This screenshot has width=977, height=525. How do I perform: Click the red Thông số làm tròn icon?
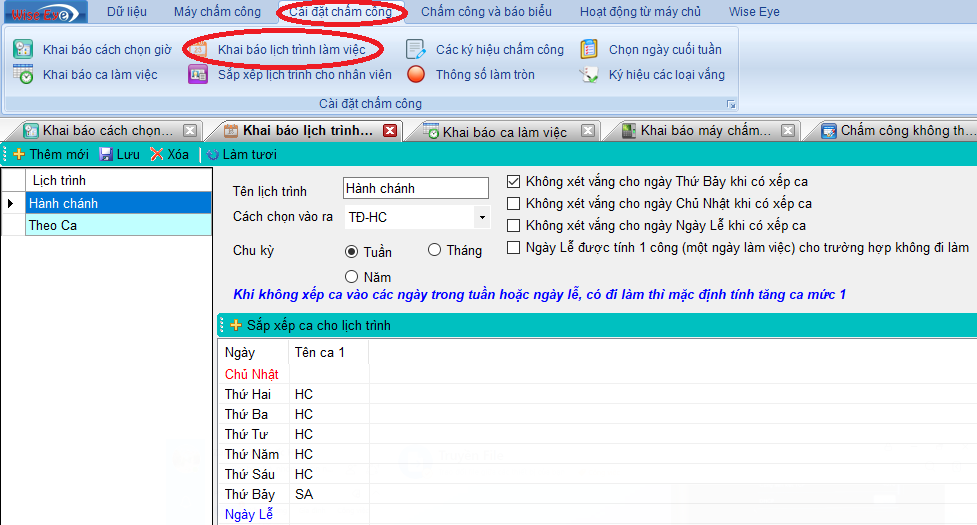(x=416, y=74)
